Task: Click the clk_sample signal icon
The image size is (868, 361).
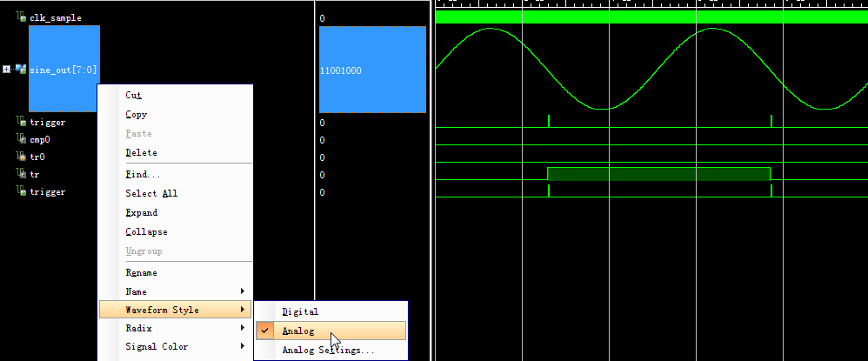Action: [22, 17]
